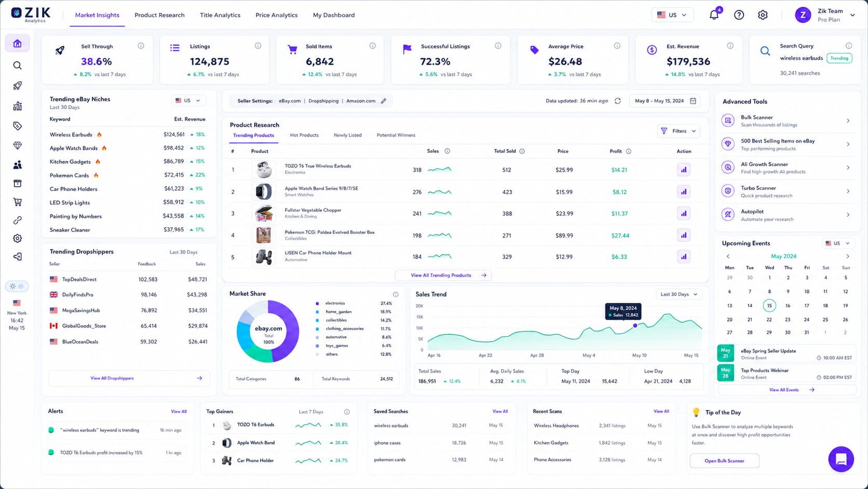The image size is (868, 489).
Task: Click the TopDealsDirect seller row
Action: click(x=128, y=280)
